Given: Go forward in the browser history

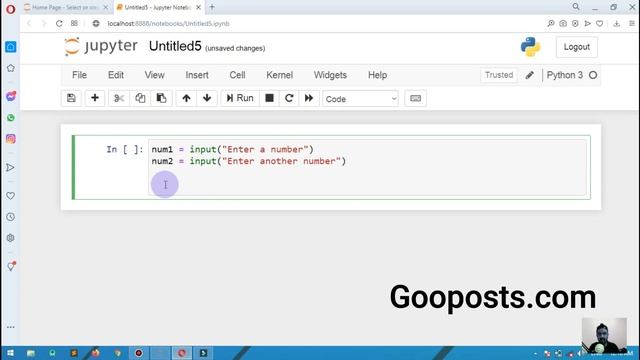Looking at the screenshot, I should point(44,24).
